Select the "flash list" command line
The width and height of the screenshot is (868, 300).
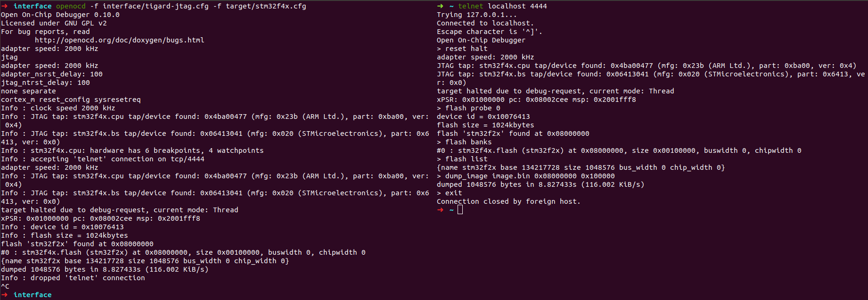click(x=466, y=159)
